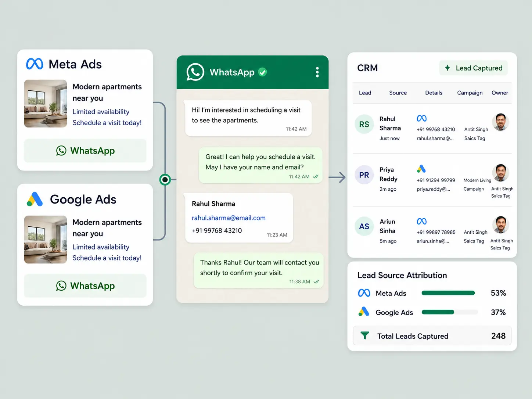Click the double-check mark on 11:38 AM message
The height and width of the screenshot is (399, 532).
click(x=316, y=281)
